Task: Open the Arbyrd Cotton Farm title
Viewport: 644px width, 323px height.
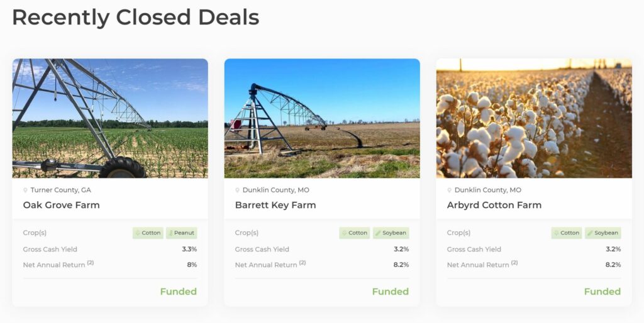Action: (x=494, y=205)
